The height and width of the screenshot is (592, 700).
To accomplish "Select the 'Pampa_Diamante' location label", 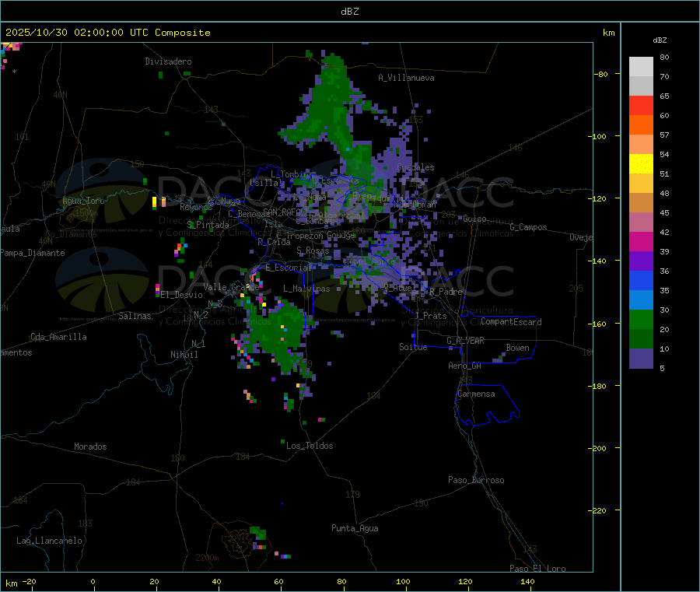I will [x=32, y=253].
